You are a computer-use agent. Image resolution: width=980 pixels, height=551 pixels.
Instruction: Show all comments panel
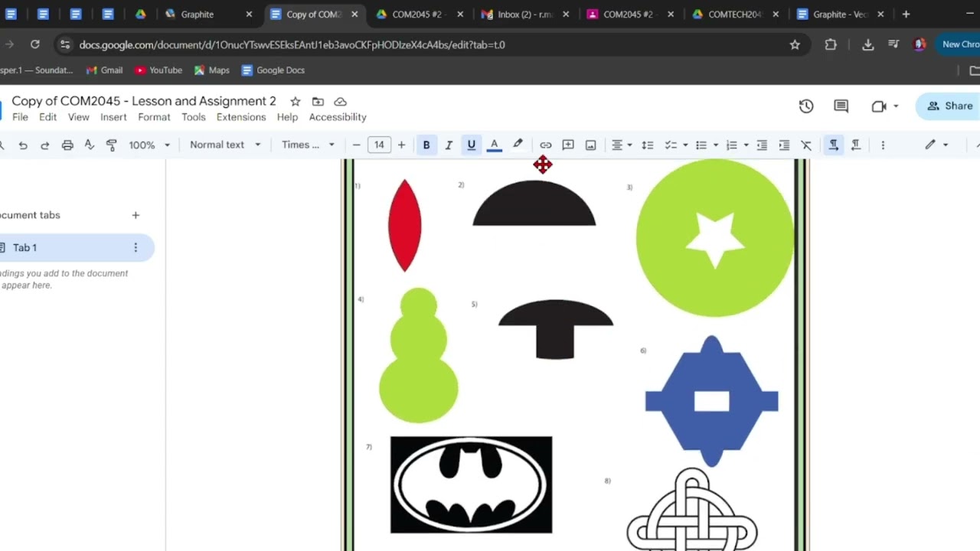(841, 106)
